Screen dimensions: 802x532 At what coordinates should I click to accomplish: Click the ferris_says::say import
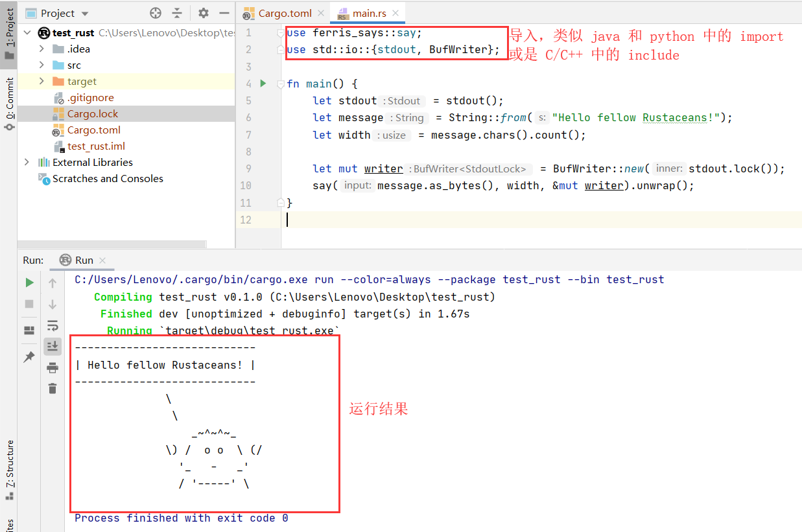367,32
